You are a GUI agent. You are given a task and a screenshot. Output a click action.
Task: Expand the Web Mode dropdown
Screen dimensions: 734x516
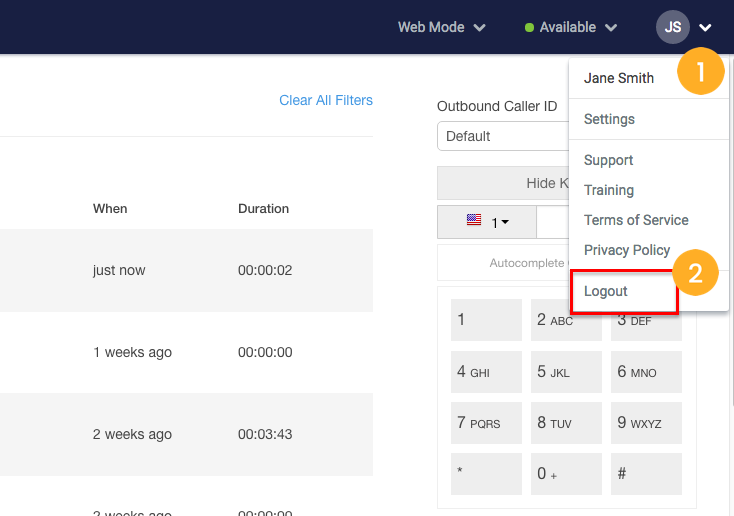pos(441,27)
